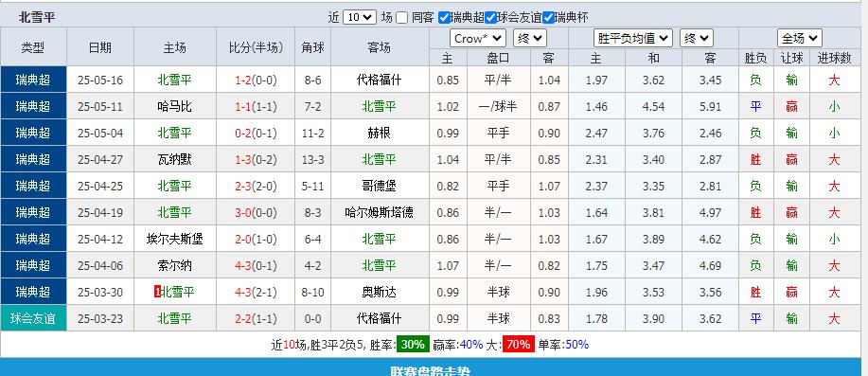Click the handicap 平手 on 25-05-04

498,134
